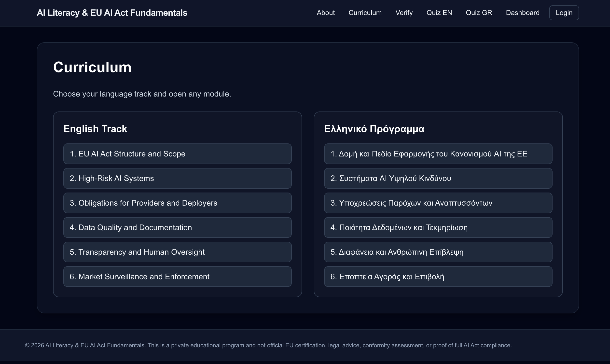Open Υποχρεώσεις Παρόχων και Αναπτυσσόντων module
610x364 pixels.
click(x=439, y=203)
